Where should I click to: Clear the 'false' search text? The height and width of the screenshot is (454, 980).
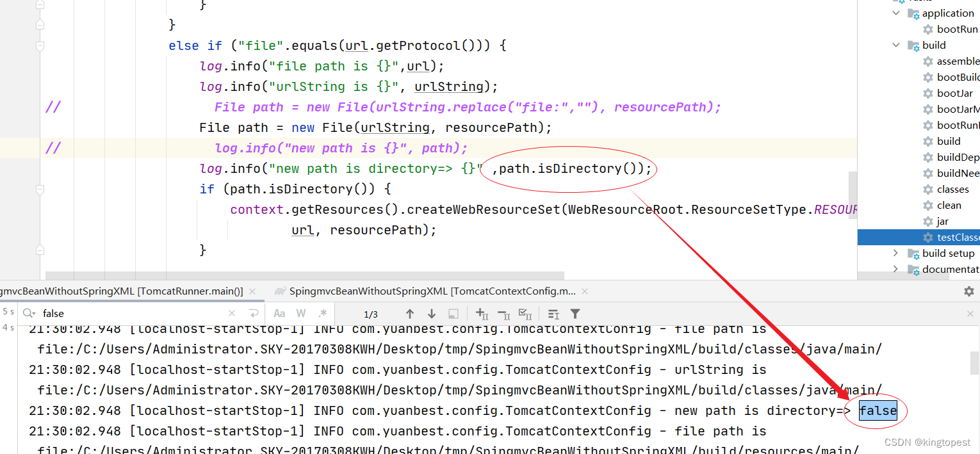[x=232, y=314]
